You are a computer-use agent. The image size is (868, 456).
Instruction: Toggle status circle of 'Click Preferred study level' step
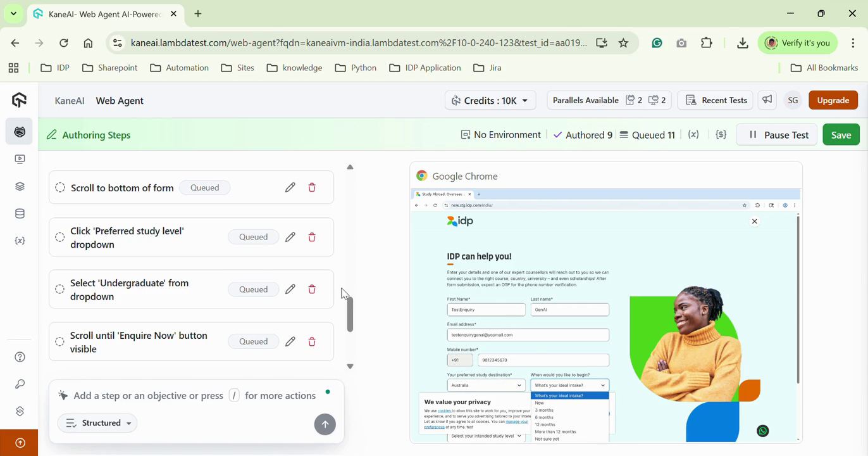(x=60, y=237)
